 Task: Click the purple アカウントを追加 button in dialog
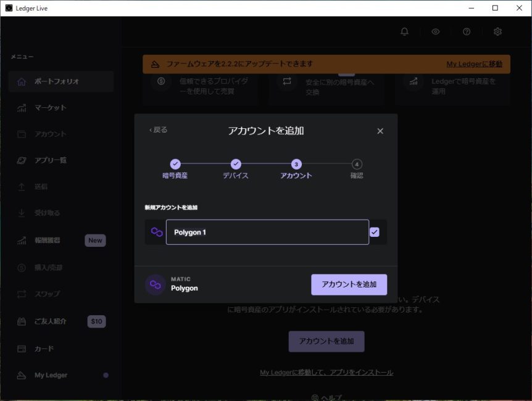click(x=349, y=284)
